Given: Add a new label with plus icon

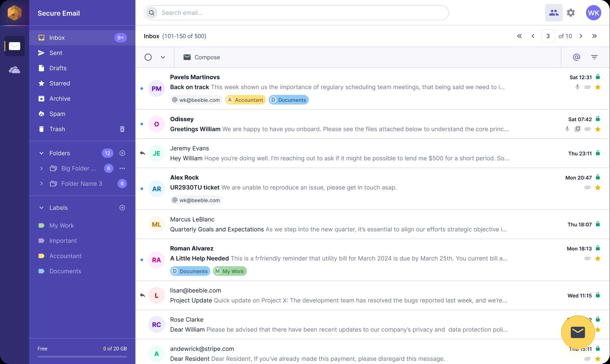Looking at the screenshot, I should point(122,208).
